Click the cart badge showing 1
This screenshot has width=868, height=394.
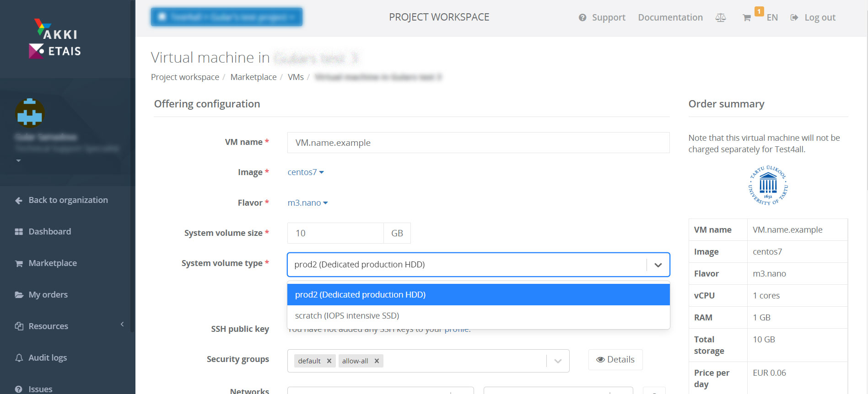tap(759, 11)
